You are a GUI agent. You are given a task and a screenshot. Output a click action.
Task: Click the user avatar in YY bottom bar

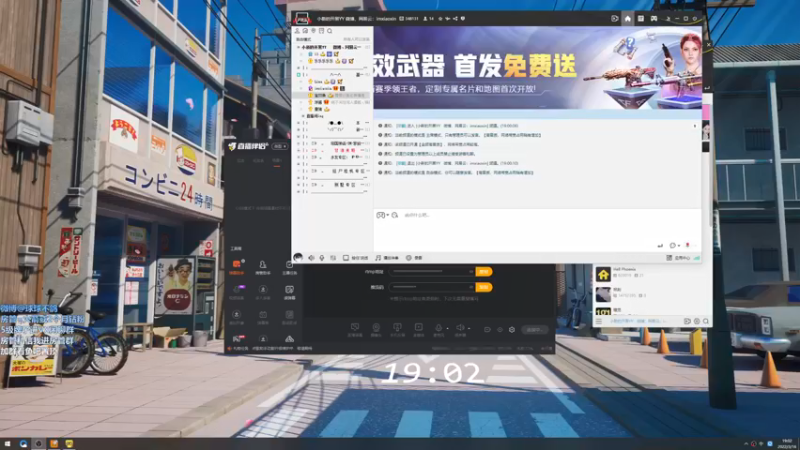coord(298,257)
